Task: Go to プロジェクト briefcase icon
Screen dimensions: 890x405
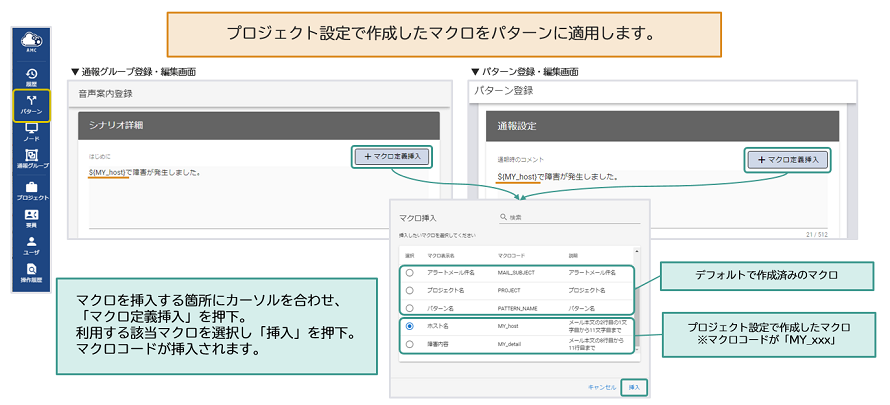Action: [x=31, y=190]
